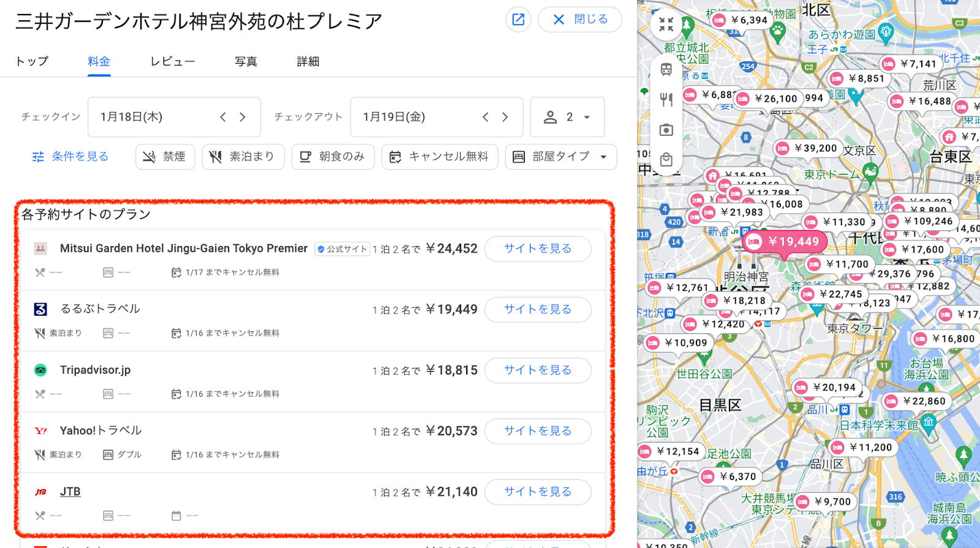Image resolution: width=980 pixels, height=548 pixels.
Task: Select the ¥6,370 hotel map pin
Action: click(x=729, y=477)
